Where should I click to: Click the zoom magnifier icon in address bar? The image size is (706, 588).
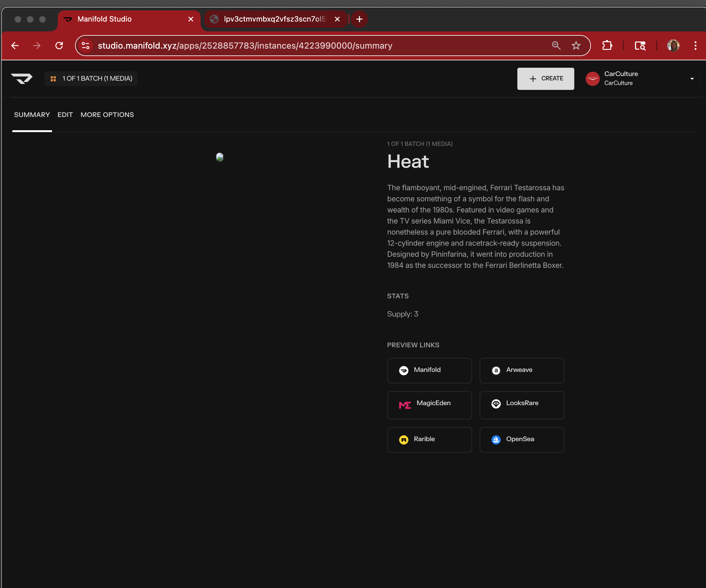click(x=556, y=46)
